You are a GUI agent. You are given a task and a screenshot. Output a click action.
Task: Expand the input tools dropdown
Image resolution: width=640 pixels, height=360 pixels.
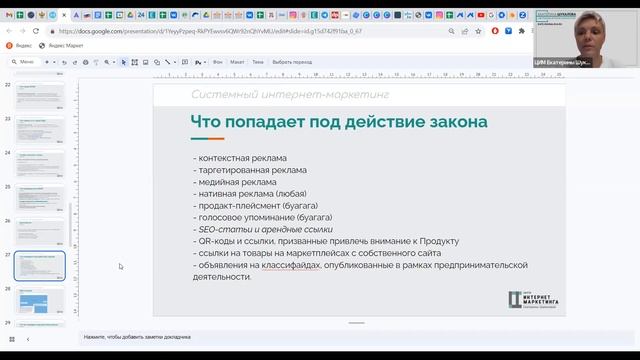tap(204, 62)
